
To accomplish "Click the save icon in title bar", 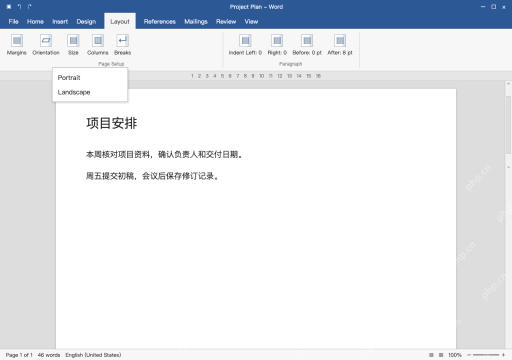I will pyautogui.click(x=9, y=7).
